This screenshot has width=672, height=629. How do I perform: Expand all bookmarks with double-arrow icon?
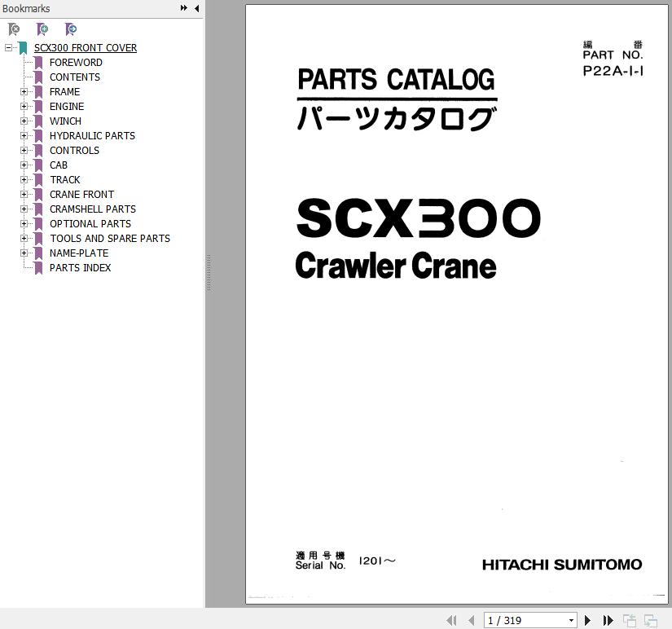point(184,8)
